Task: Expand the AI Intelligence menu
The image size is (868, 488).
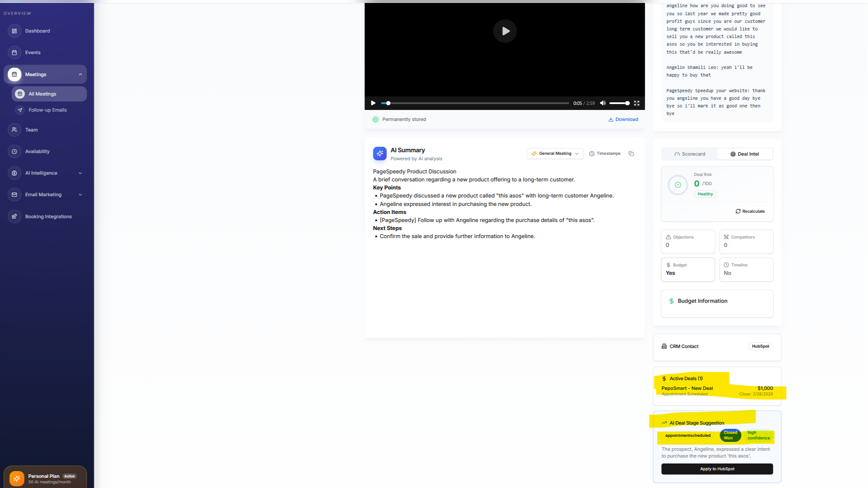Action: click(x=80, y=173)
